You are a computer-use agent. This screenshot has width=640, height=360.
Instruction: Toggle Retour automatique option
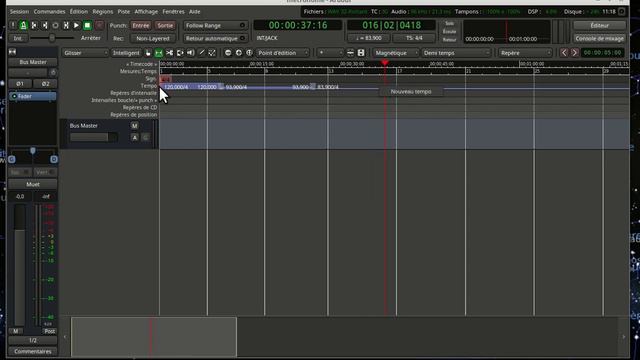(215, 38)
